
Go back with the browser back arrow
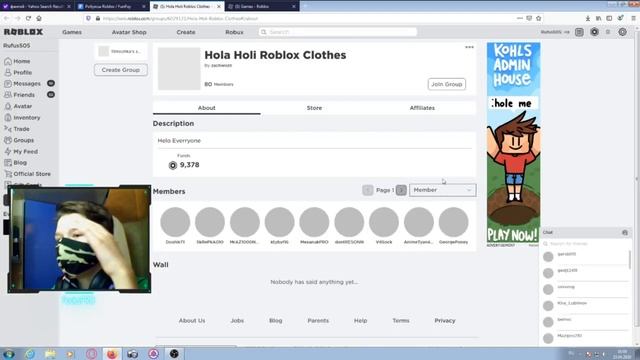(6, 18)
